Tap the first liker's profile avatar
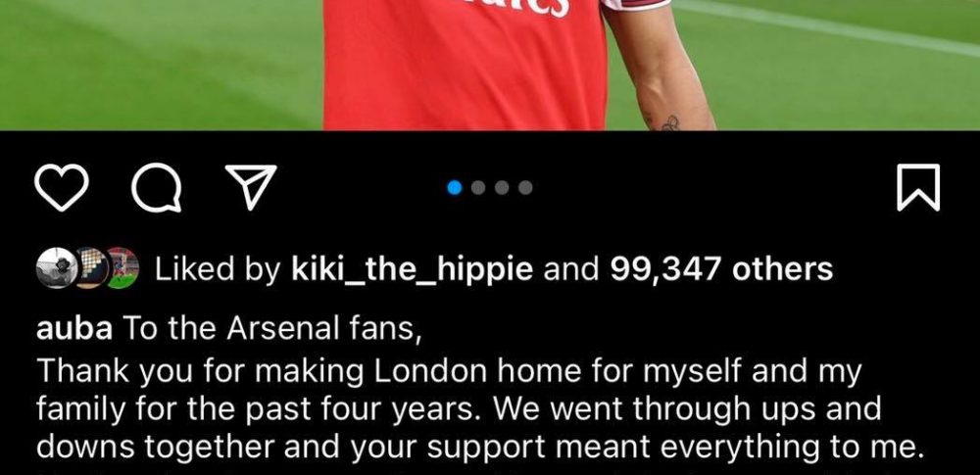The image size is (980, 475). [56, 268]
